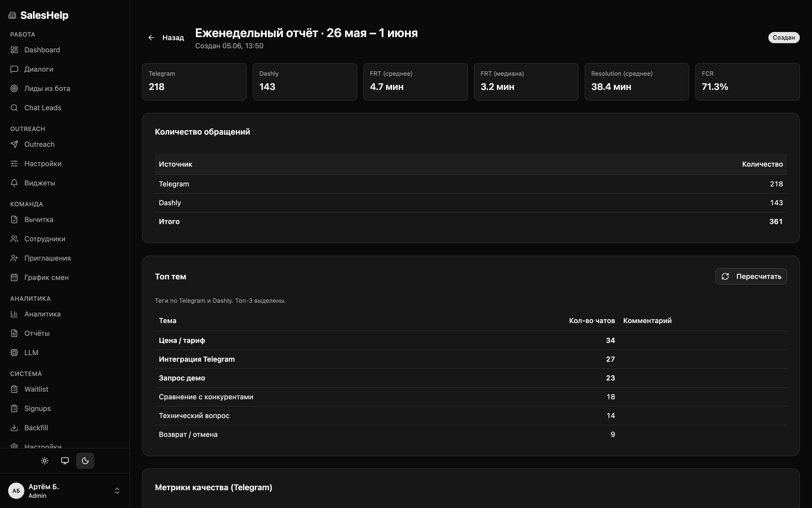This screenshot has height=508, width=812.
Task: Select the FRT (медиана) 3.2 мин card
Action: click(526, 82)
